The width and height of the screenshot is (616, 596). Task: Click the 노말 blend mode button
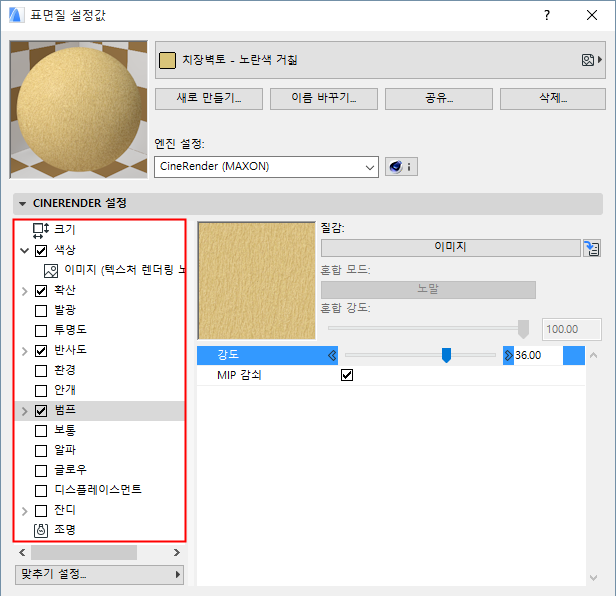pyautogui.click(x=428, y=290)
